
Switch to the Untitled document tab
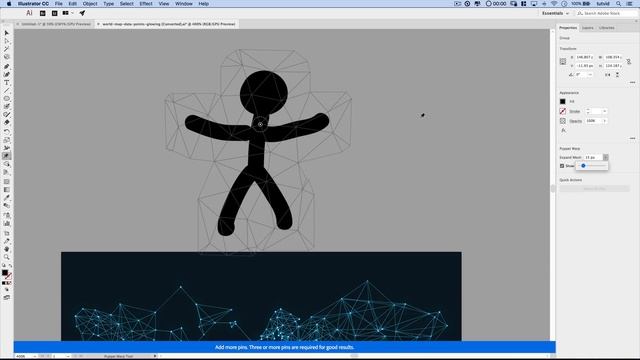[56, 24]
